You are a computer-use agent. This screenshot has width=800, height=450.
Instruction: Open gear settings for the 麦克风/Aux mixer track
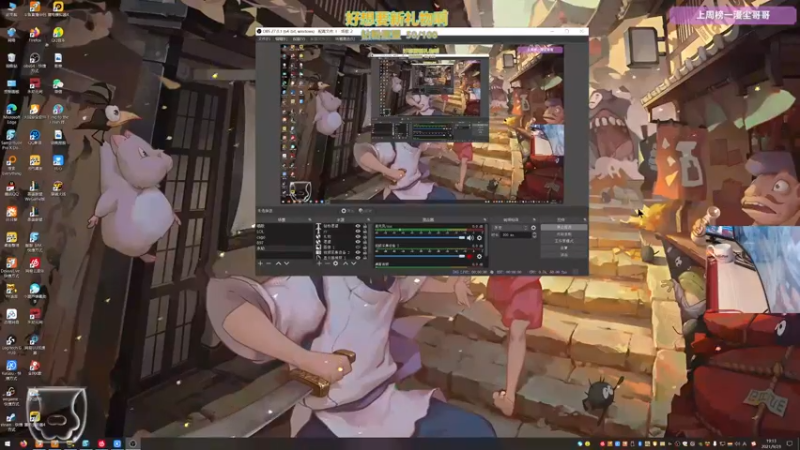pyautogui.click(x=479, y=238)
